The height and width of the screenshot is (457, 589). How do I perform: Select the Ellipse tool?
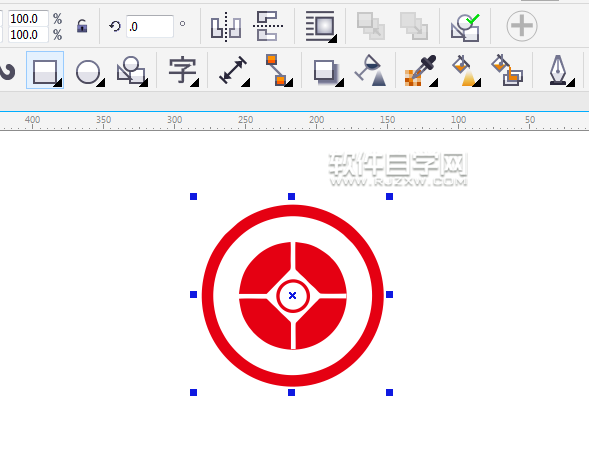point(88,71)
